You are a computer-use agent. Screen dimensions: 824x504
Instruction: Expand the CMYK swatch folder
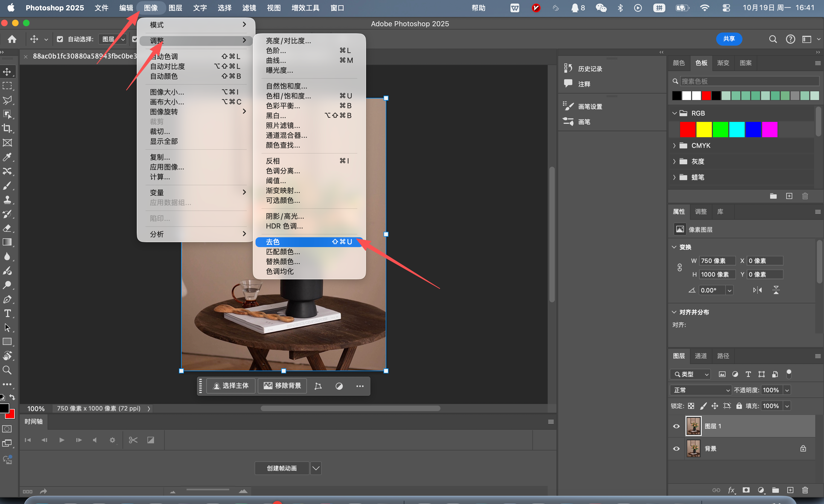[674, 145]
